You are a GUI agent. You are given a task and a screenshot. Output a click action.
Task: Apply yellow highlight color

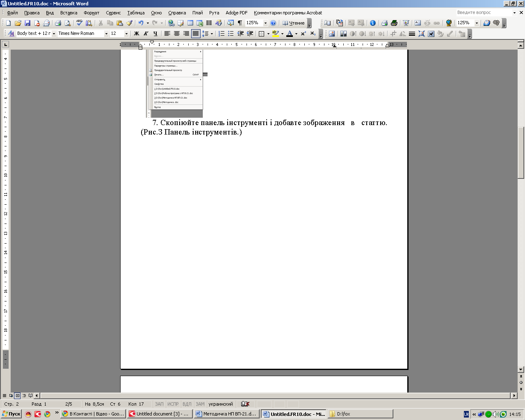pyautogui.click(x=276, y=34)
